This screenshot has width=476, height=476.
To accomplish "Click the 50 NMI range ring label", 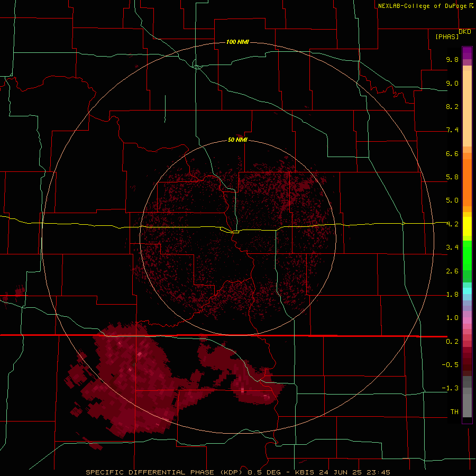I will 237,140.
